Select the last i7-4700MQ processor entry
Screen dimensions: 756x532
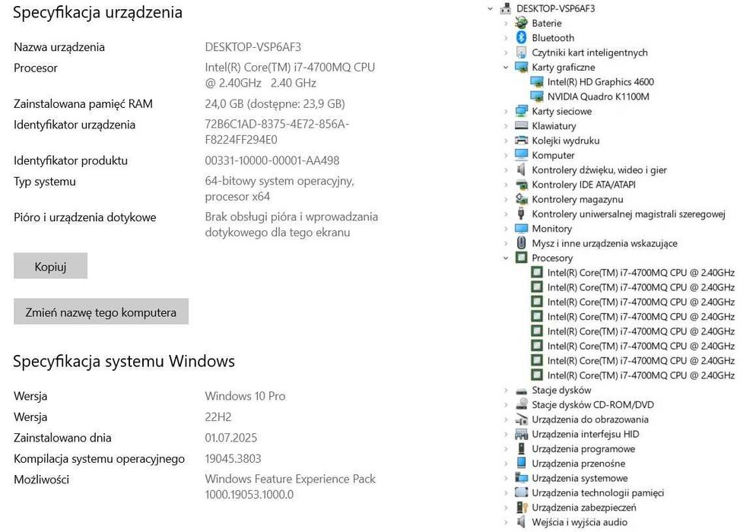[x=640, y=375]
